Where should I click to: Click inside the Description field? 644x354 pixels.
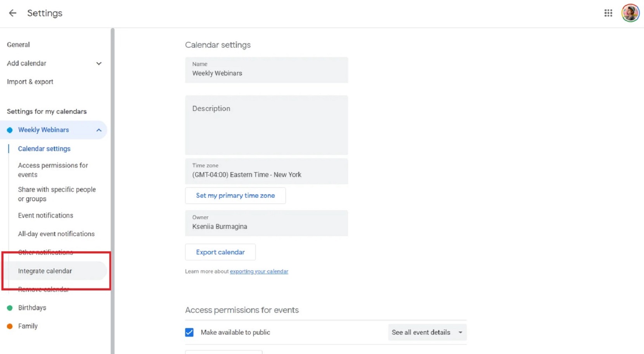click(x=266, y=124)
